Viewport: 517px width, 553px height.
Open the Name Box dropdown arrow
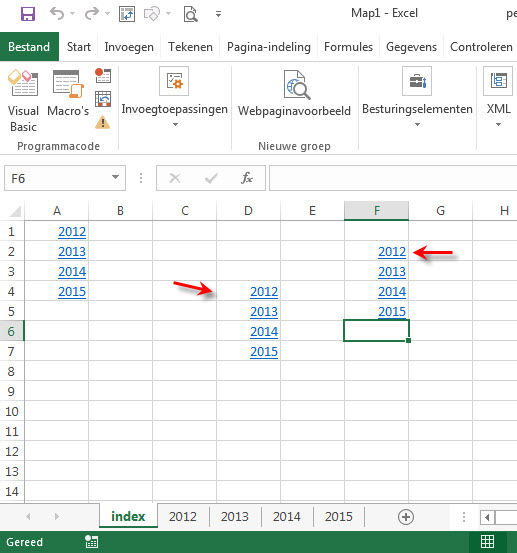[x=115, y=177]
